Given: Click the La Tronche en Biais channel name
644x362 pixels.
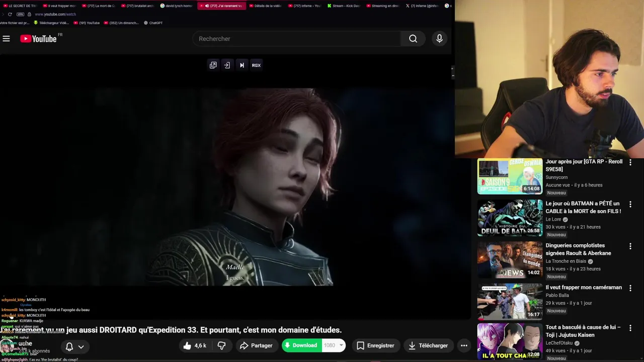Looking at the screenshot, I should pyautogui.click(x=566, y=261).
